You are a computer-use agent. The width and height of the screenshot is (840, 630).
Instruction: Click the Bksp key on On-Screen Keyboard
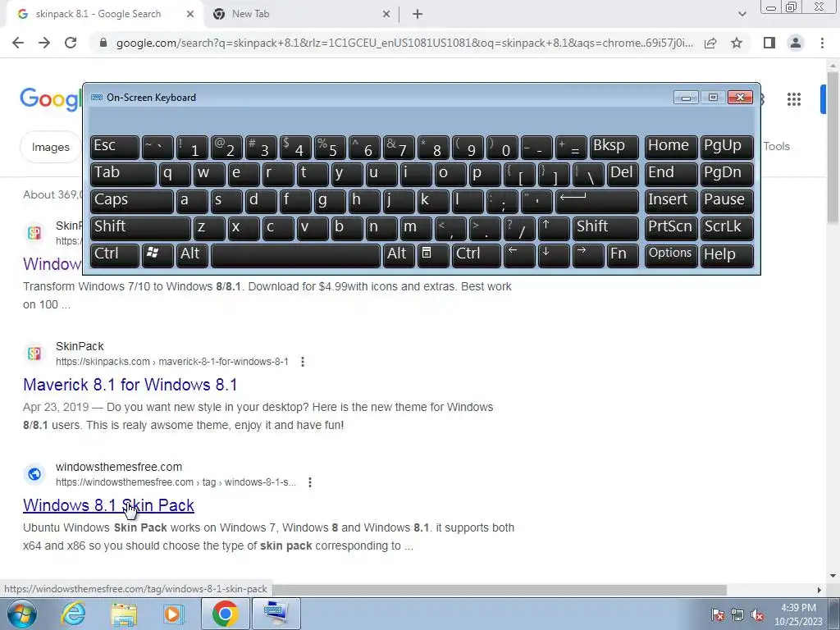point(614,148)
